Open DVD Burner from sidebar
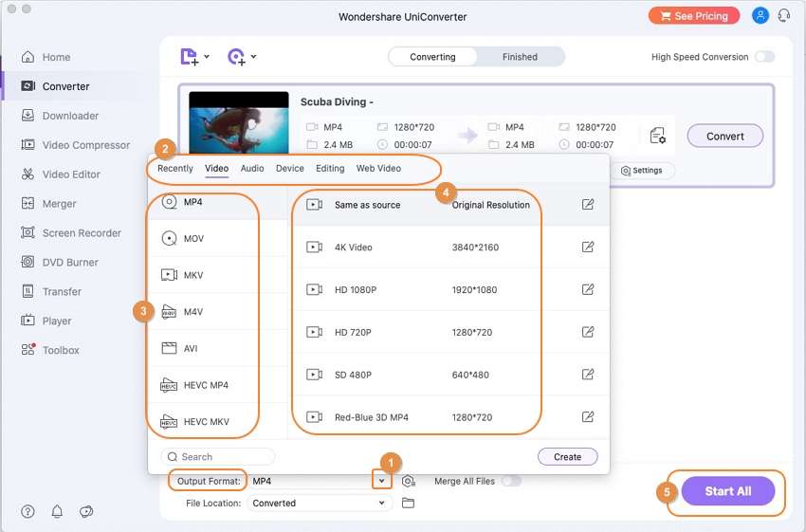 pos(59,262)
